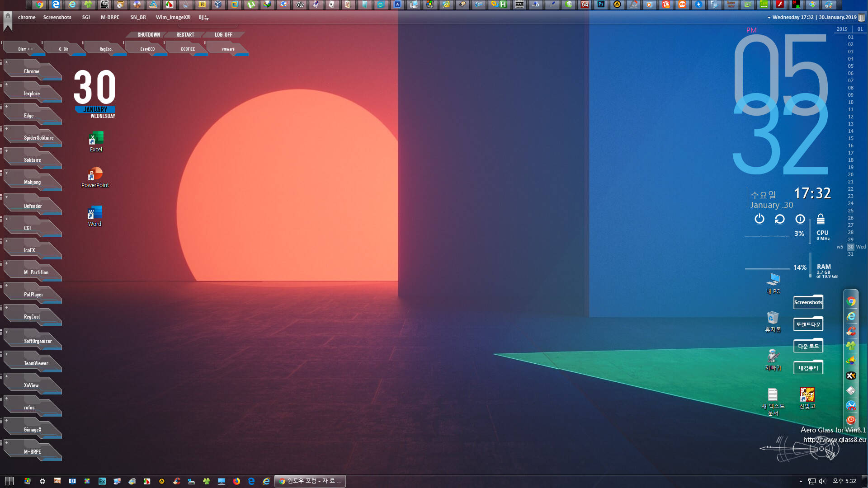Open the AIMP orange triangle icon in dock
Image resolution: width=868 pixels, height=488 pixels.
point(617,5)
